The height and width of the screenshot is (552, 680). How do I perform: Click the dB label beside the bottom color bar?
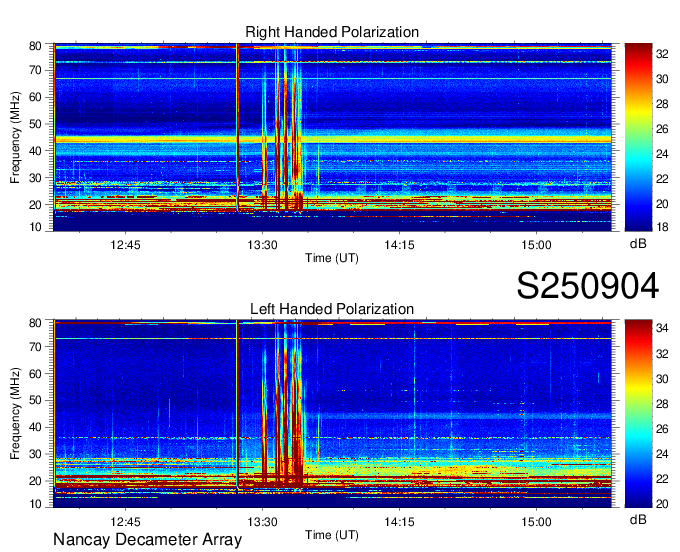coord(638,519)
